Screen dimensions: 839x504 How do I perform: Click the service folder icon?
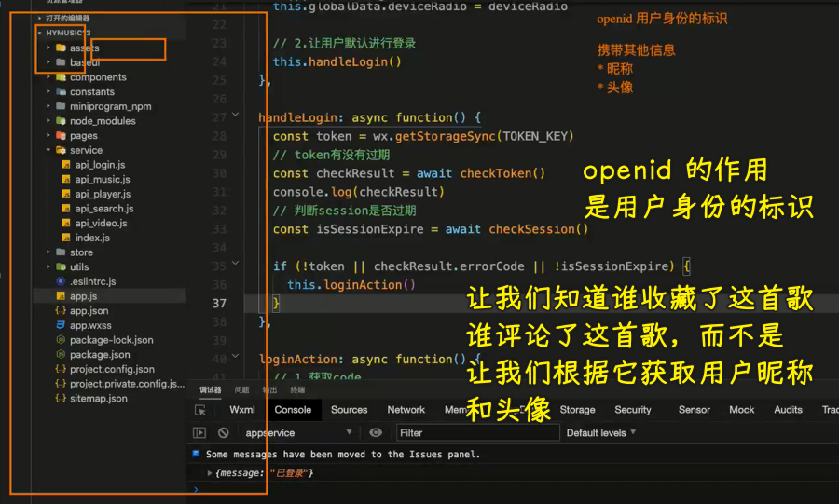click(61, 150)
